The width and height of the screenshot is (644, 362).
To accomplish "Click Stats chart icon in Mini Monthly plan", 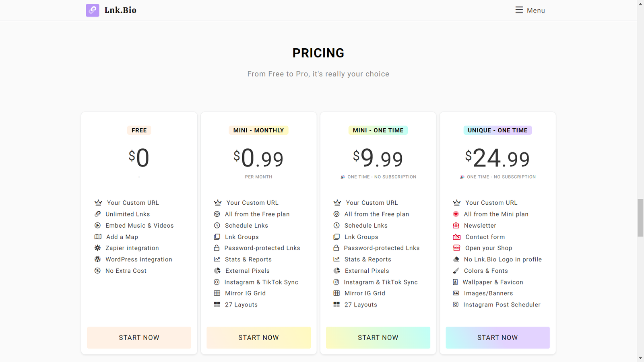I will click(217, 259).
